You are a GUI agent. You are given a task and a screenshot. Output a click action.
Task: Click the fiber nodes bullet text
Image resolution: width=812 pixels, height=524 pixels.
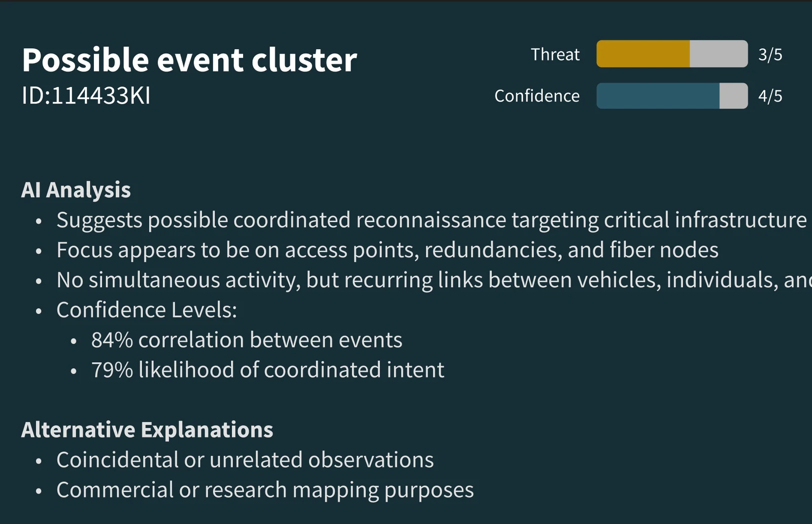[387, 250]
